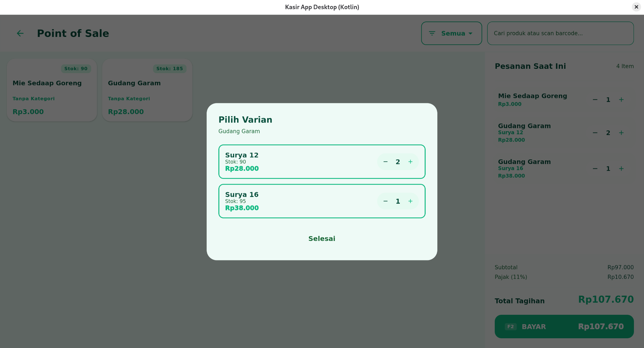Decrease Surya 12 quantity in variant dialog

(385, 162)
